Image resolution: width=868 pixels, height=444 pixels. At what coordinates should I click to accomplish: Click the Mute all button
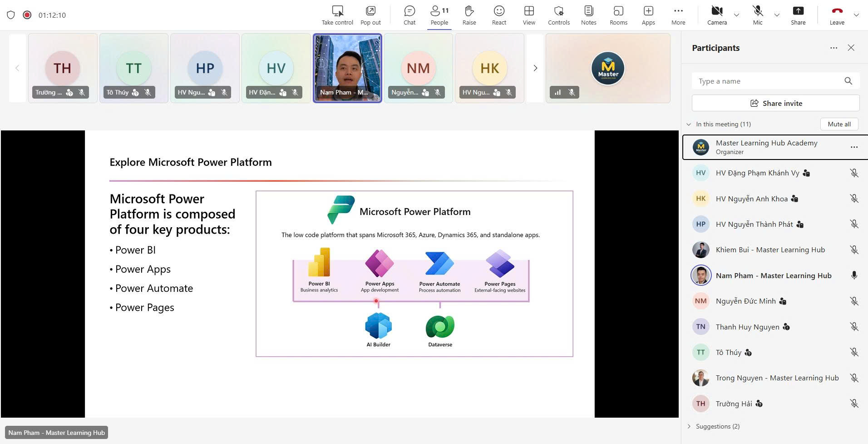839,124
